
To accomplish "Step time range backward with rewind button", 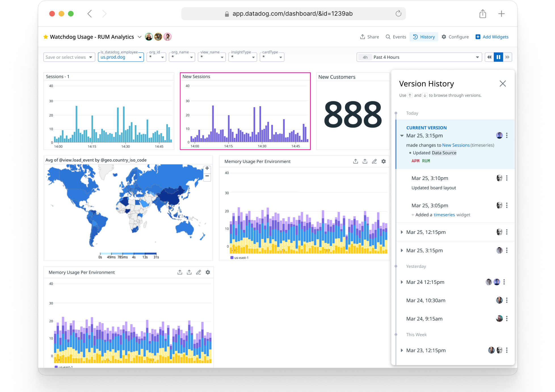I will 489,57.
